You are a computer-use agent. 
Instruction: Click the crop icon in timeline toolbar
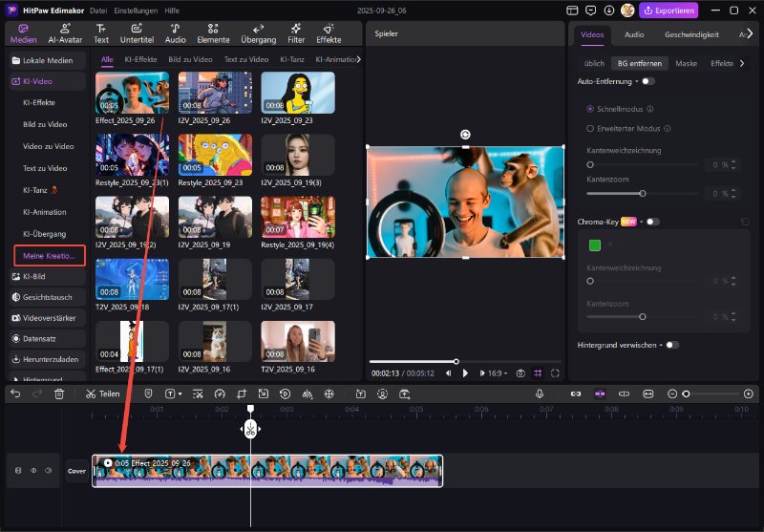click(x=242, y=394)
